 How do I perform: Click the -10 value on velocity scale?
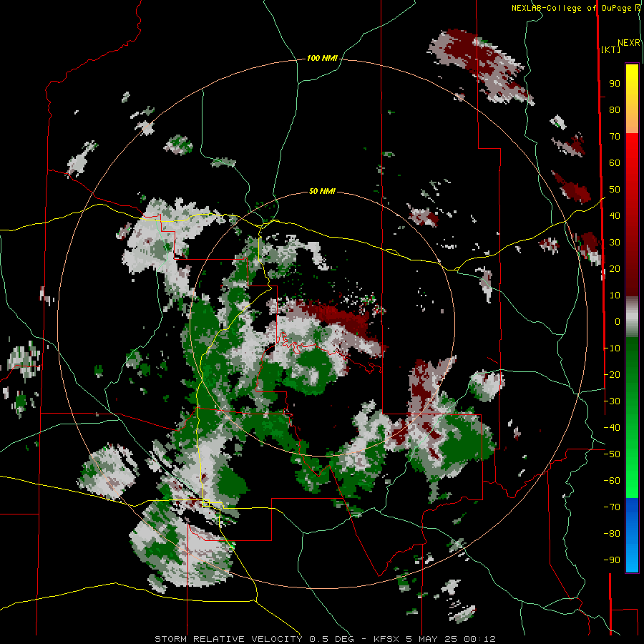coord(612,348)
